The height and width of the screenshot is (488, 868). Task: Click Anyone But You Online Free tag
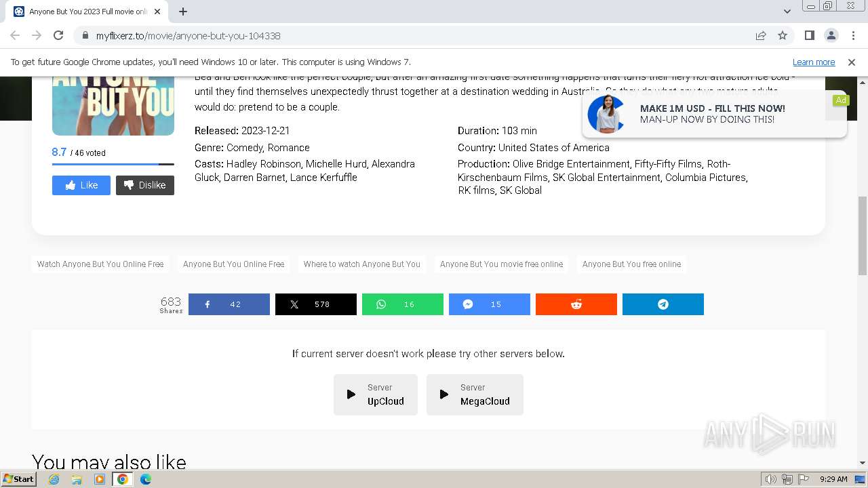click(233, 264)
